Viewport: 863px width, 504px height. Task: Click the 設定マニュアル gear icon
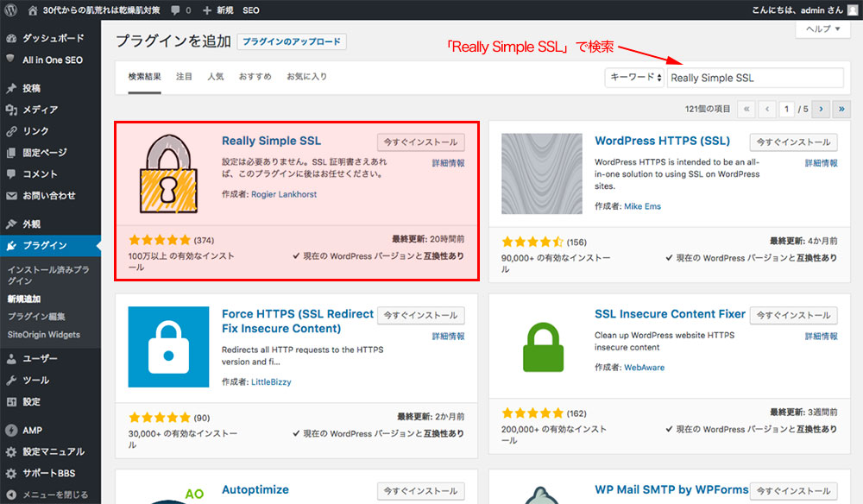[x=11, y=451]
